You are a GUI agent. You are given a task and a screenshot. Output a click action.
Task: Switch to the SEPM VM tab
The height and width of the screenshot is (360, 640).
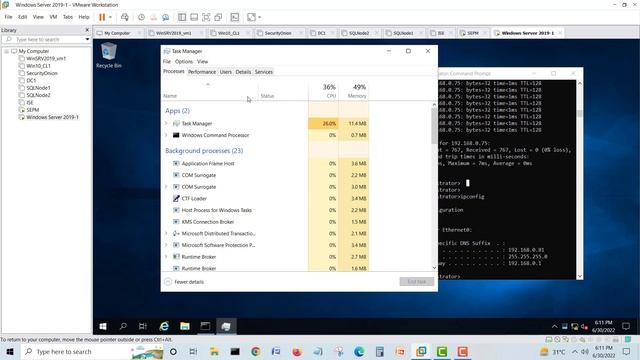point(473,33)
